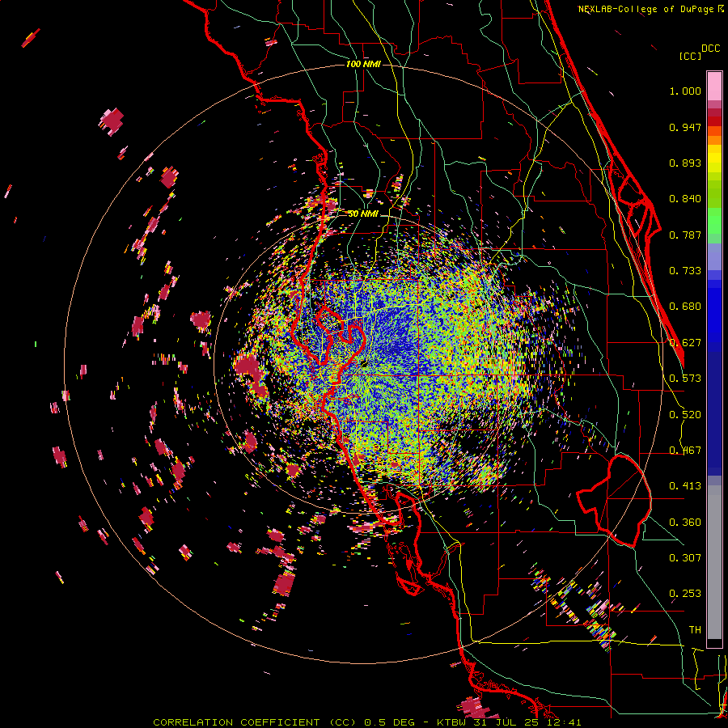Click the 0.840 legend value
Image resolution: width=728 pixels, height=728 pixels.
point(685,199)
